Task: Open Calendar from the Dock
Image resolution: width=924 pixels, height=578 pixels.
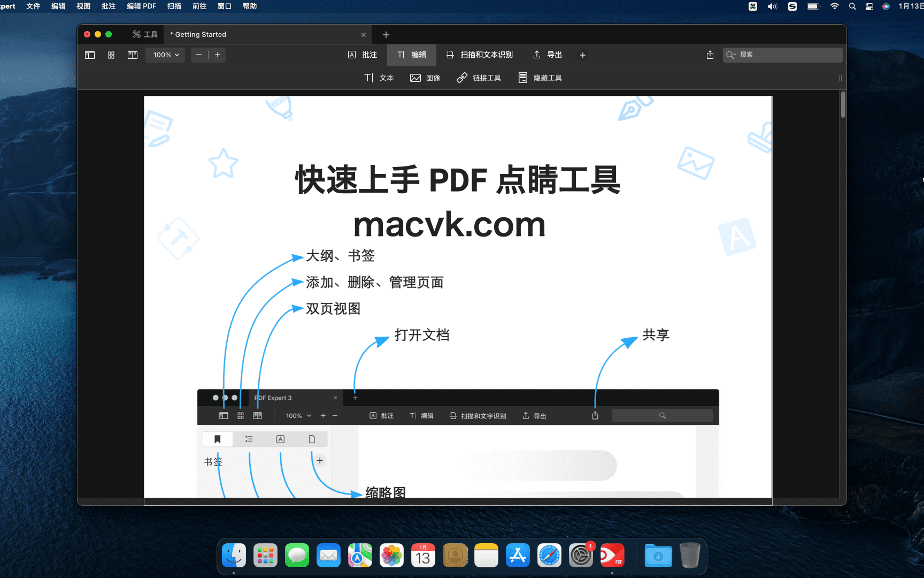Action: [423, 556]
